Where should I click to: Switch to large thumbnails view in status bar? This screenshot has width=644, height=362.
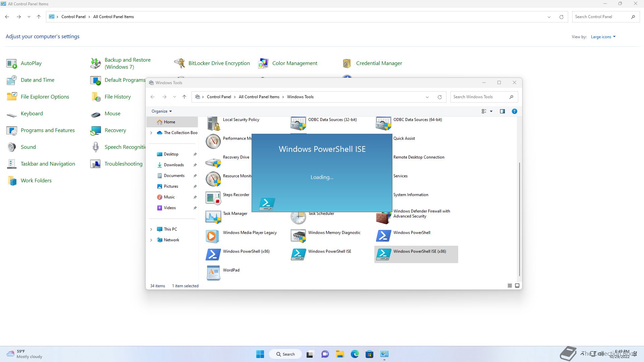(517, 286)
